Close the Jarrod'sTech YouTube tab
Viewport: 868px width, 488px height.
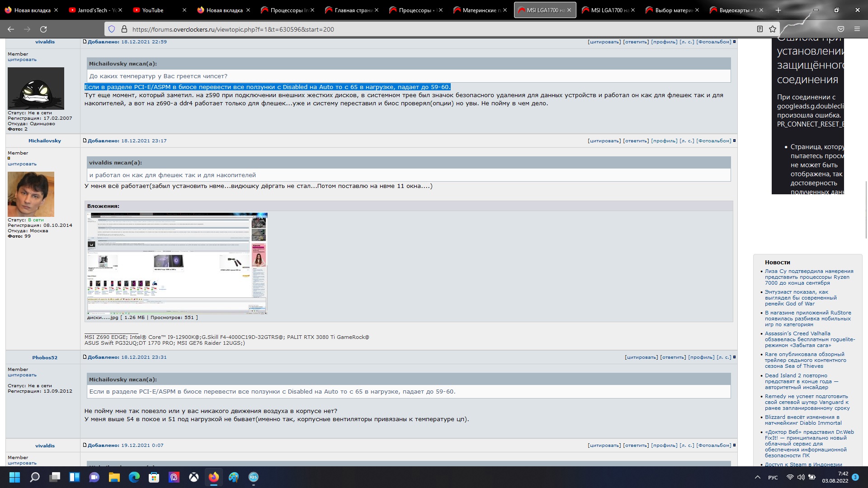coord(120,10)
